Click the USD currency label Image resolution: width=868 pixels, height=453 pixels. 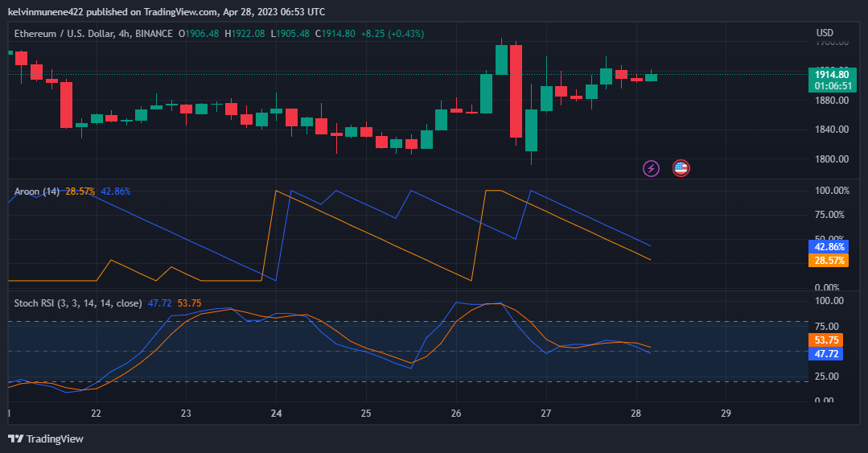pyautogui.click(x=825, y=33)
